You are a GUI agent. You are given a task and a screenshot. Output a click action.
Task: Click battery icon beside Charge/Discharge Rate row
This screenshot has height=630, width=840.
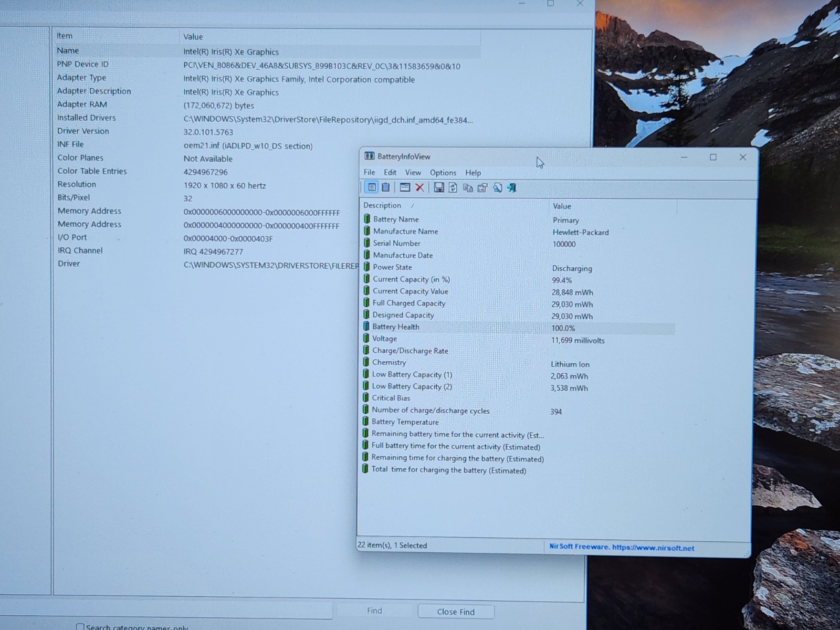click(x=366, y=350)
